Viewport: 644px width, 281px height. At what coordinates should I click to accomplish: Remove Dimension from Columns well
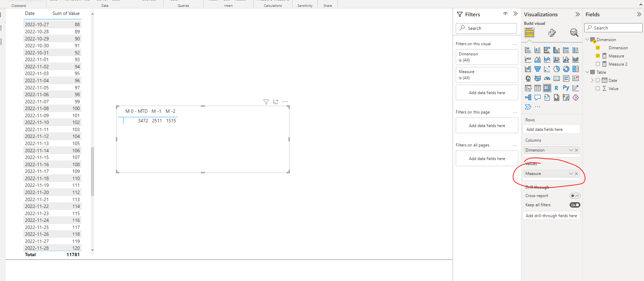576,150
